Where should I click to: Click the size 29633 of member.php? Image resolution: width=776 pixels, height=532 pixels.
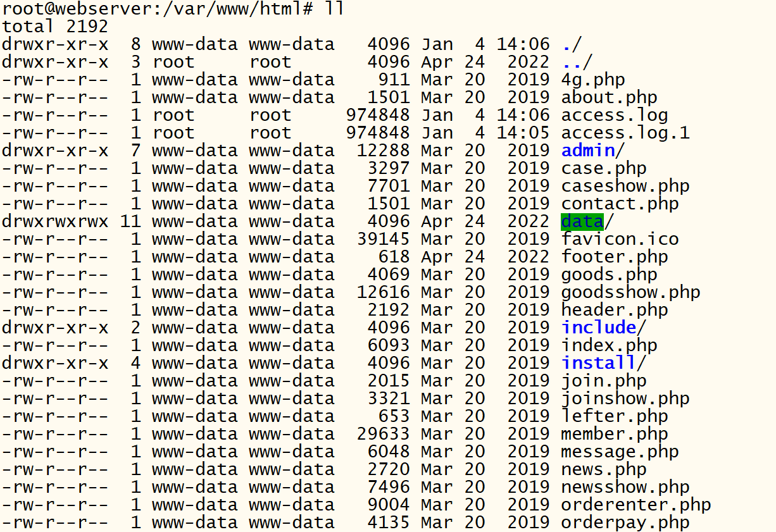(383, 434)
